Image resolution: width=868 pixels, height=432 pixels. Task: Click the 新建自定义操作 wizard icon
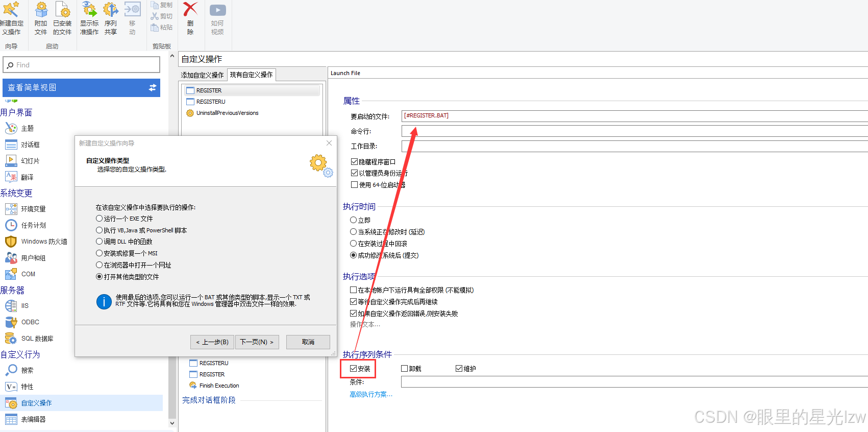(11, 9)
